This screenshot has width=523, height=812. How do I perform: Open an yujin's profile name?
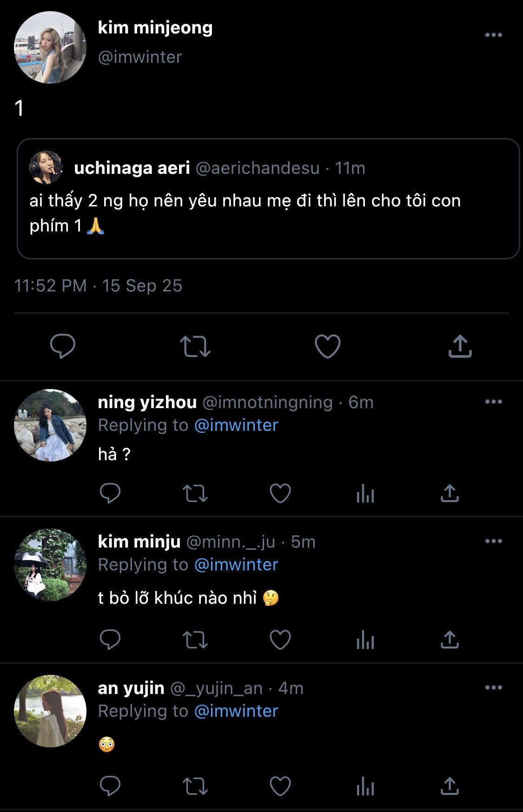tap(131, 688)
